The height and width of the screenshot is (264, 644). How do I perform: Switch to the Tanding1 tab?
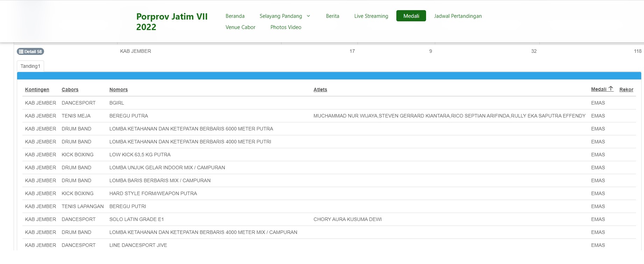(30, 66)
